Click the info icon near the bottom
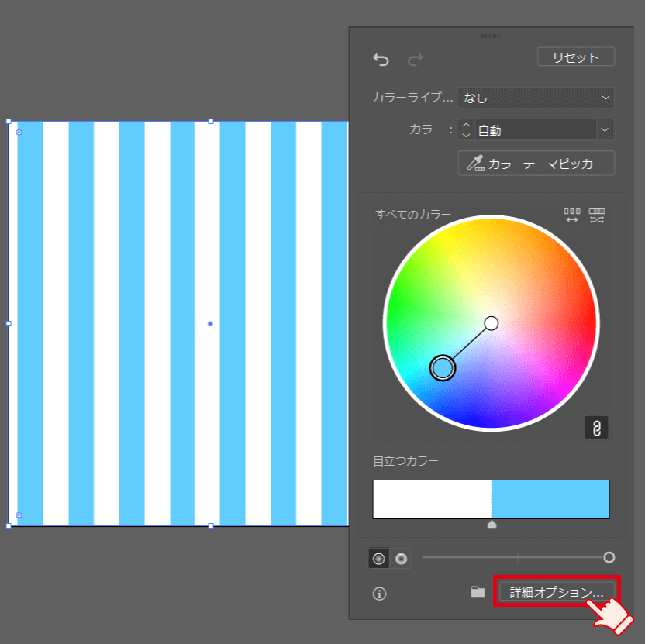Viewport: 645px width, 644px height. click(378, 593)
